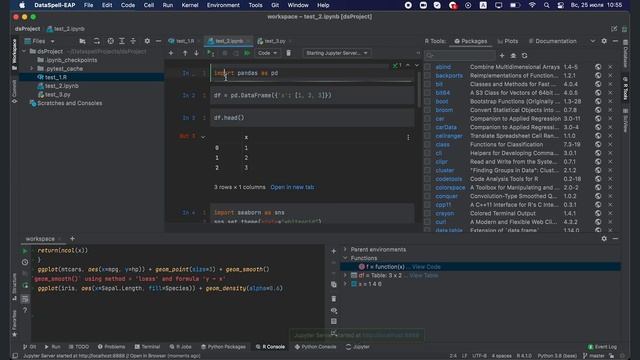
Task: Run all cells with the green double-arrow
Action: coord(247,53)
